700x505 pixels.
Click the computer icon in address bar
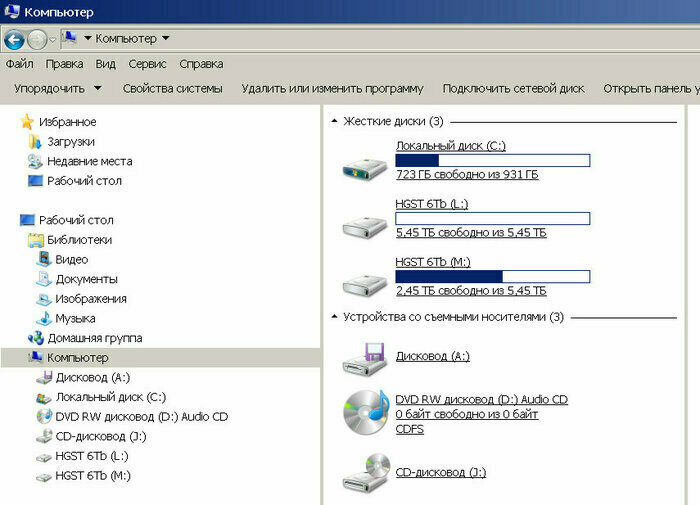(69, 38)
